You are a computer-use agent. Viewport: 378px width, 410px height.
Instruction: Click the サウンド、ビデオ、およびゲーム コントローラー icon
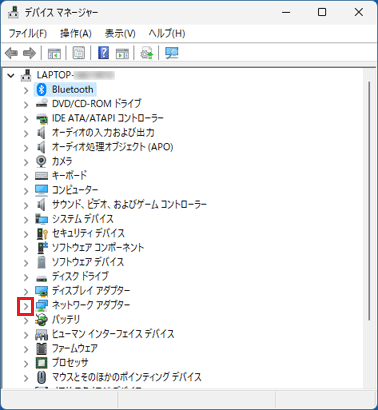pyautogui.click(x=41, y=204)
